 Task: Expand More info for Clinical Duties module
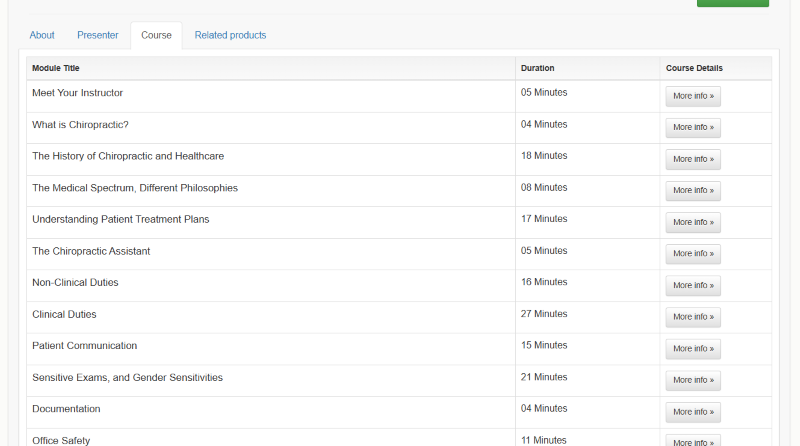pyautogui.click(x=693, y=317)
